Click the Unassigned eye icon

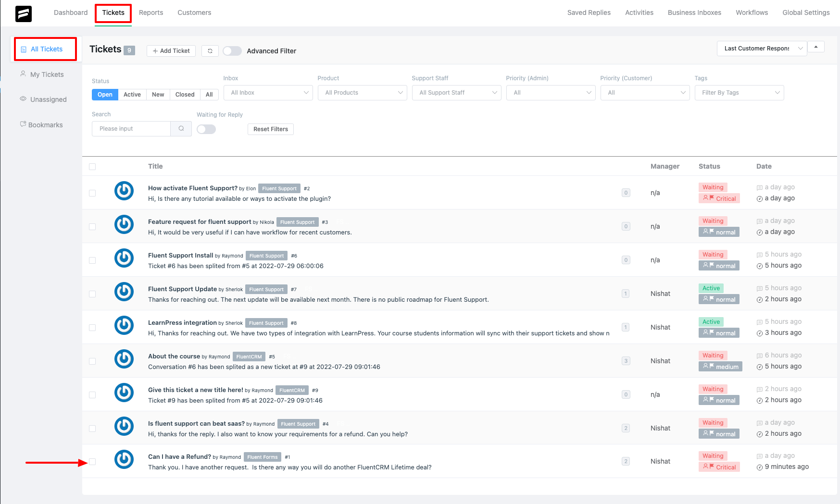(x=23, y=99)
